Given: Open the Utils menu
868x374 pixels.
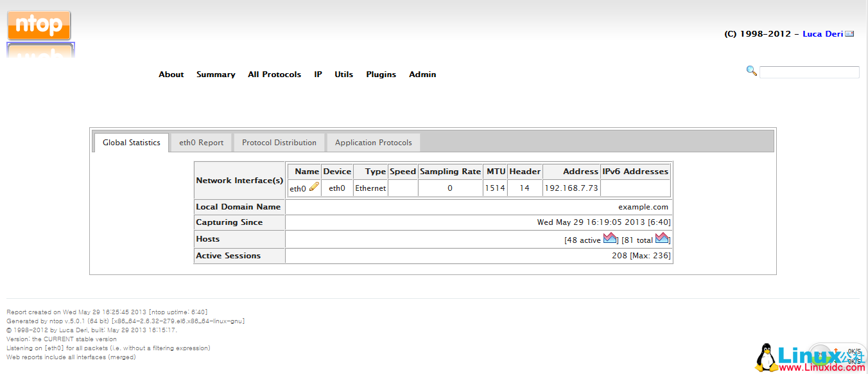Looking at the screenshot, I should pos(343,75).
